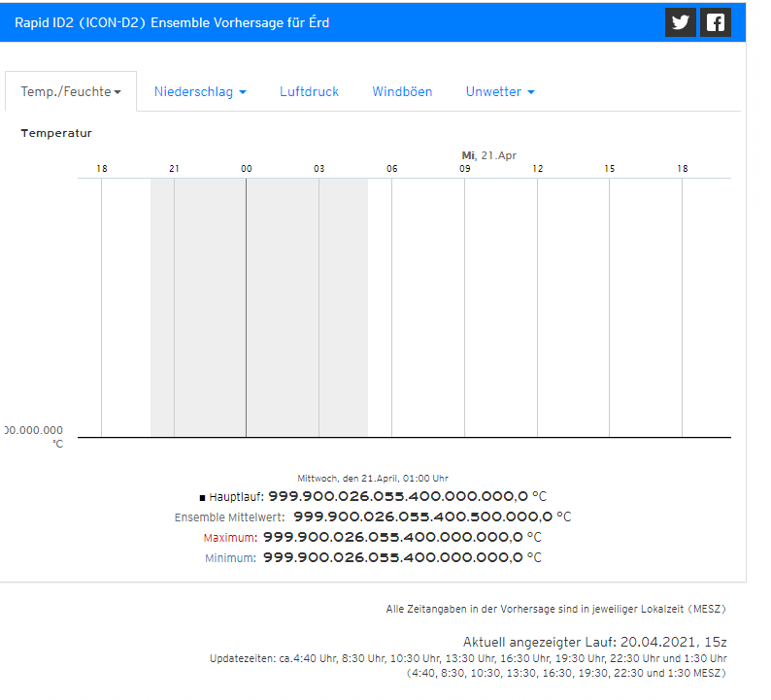Select the 15 hour mark on chart
Screen dimensions: 771x700
609,169
